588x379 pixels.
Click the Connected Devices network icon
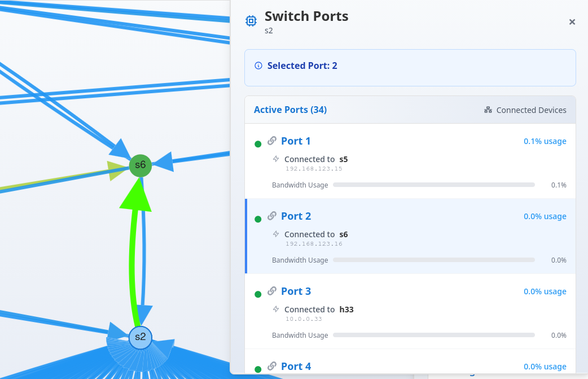point(488,110)
